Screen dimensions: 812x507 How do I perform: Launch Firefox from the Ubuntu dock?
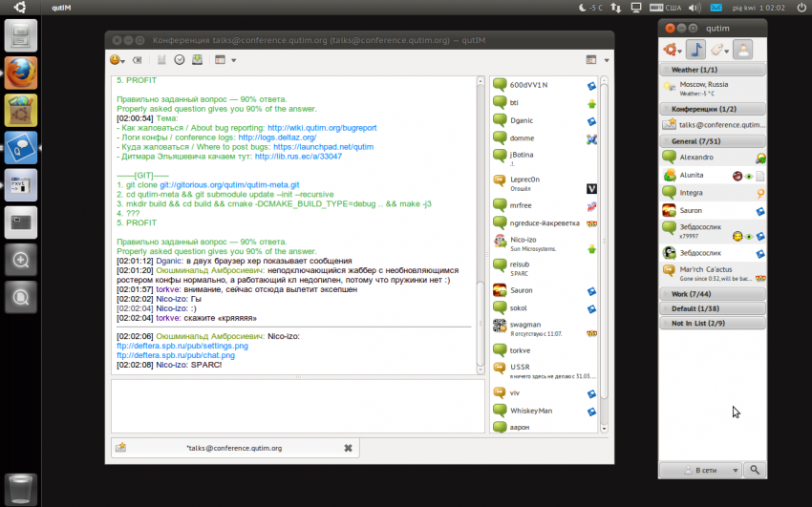[21, 73]
